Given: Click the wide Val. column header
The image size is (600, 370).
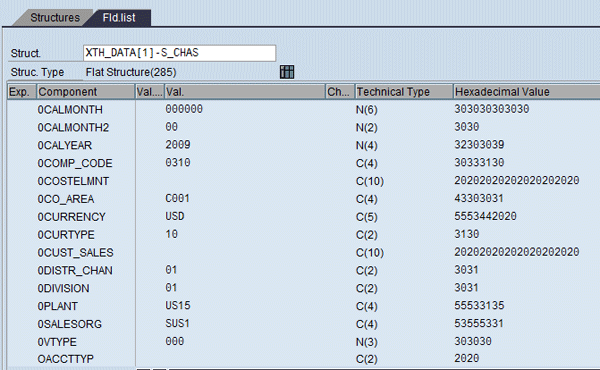Looking at the screenshot, I should [x=245, y=92].
